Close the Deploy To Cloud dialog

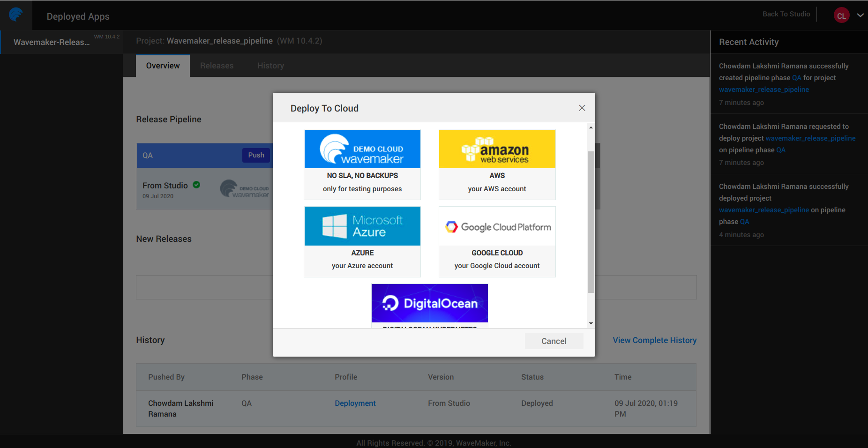[582, 108]
